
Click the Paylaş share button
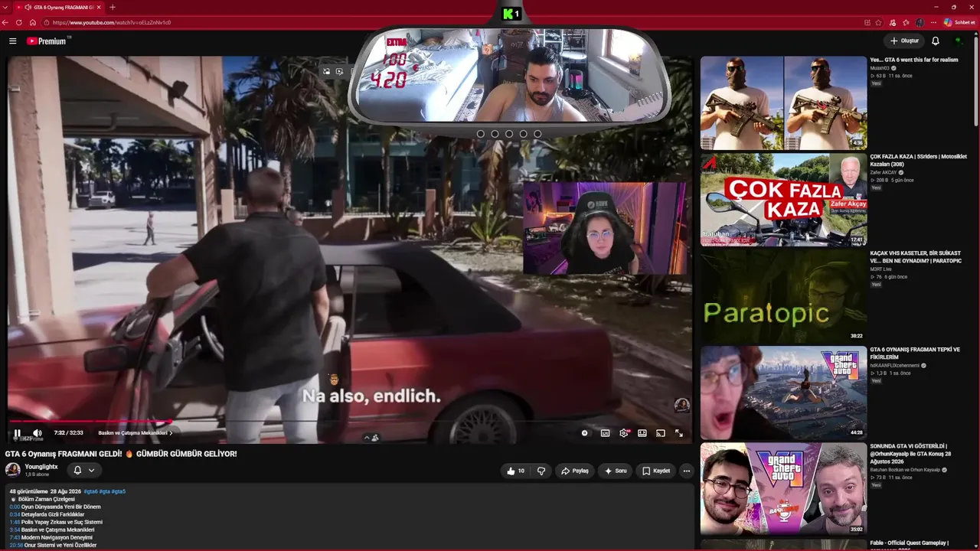click(574, 471)
